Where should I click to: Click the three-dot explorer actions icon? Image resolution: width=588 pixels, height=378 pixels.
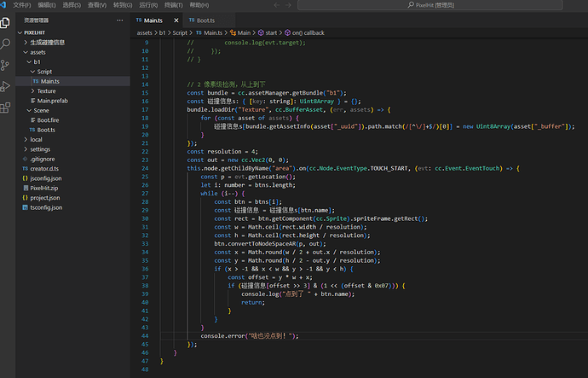point(119,19)
